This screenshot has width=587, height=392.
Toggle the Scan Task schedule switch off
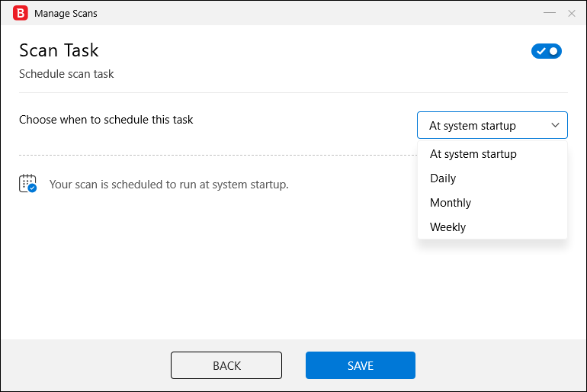click(x=546, y=51)
